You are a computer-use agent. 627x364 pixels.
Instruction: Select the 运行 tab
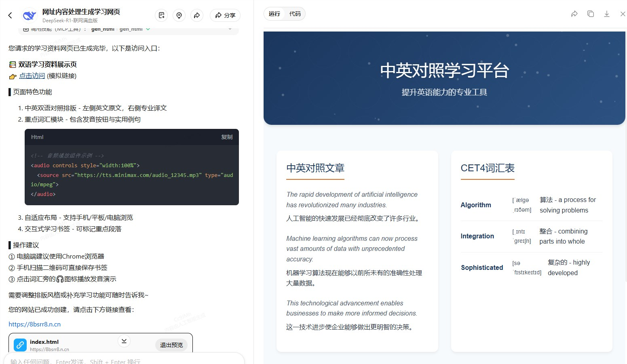274,14
